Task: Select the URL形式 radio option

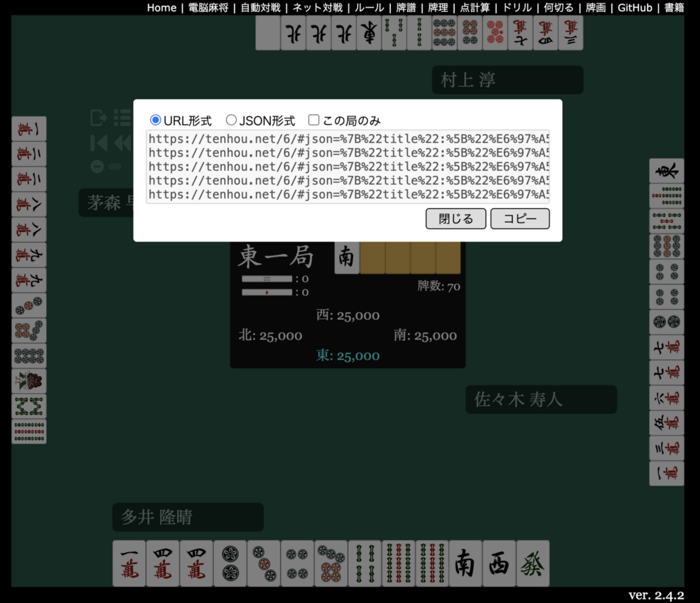Action: (x=156, y=120)
